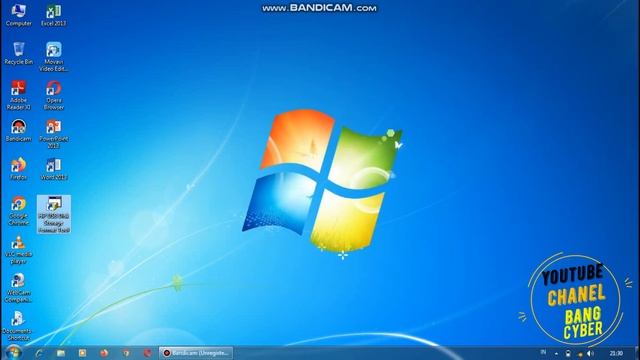The image size is (640, 360).
Task: Select the Recycle Bin icon
Action: 18,53
